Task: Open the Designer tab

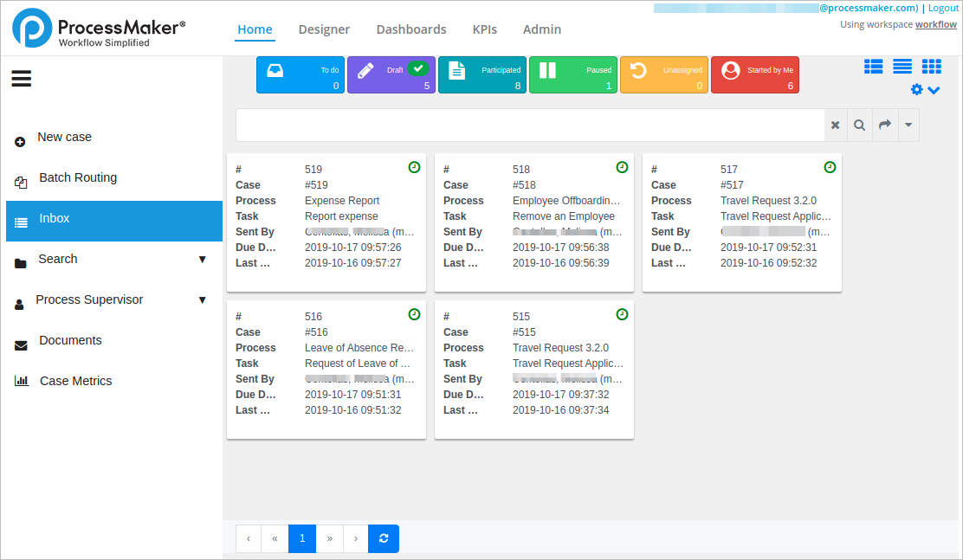Action: pyautogui.click(x=324, y=29)
